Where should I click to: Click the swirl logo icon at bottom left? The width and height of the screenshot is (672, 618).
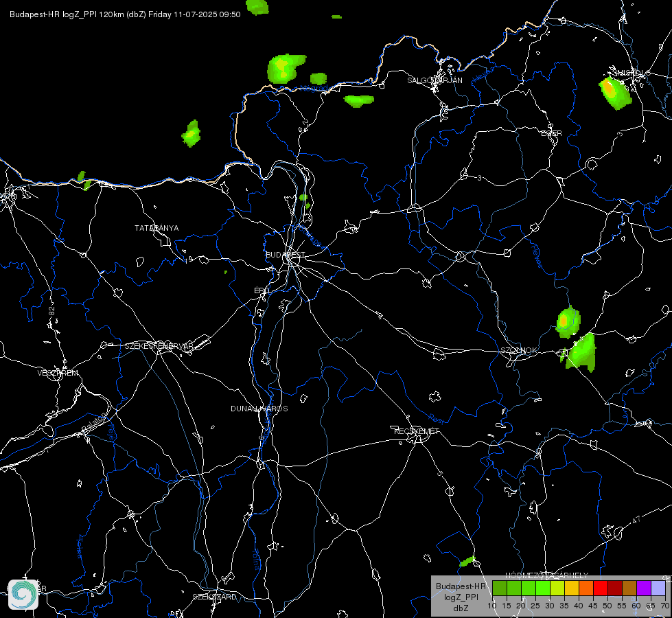[x=23, y=595]
